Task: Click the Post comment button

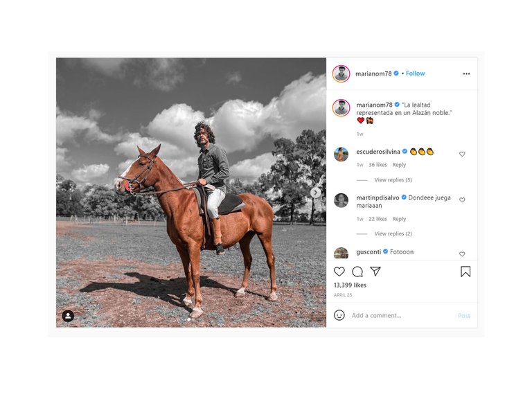Action: pos(464,316)
